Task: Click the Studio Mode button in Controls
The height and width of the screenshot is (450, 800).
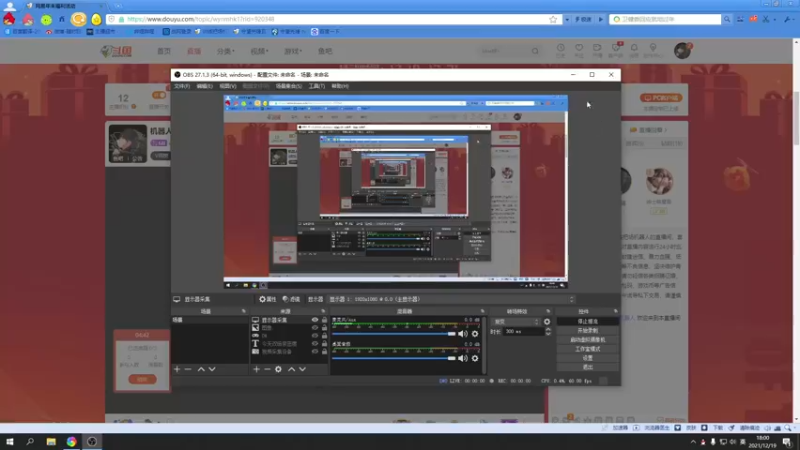Action: tap(587, 349)
